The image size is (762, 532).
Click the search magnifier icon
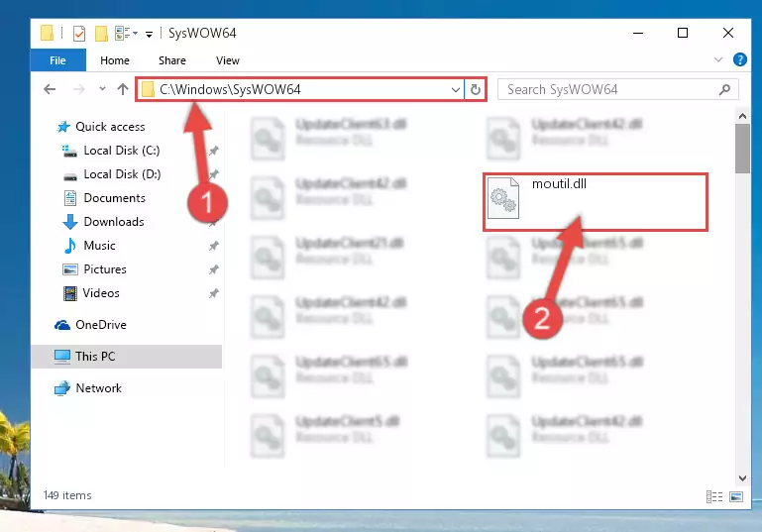tap(724, 89)
